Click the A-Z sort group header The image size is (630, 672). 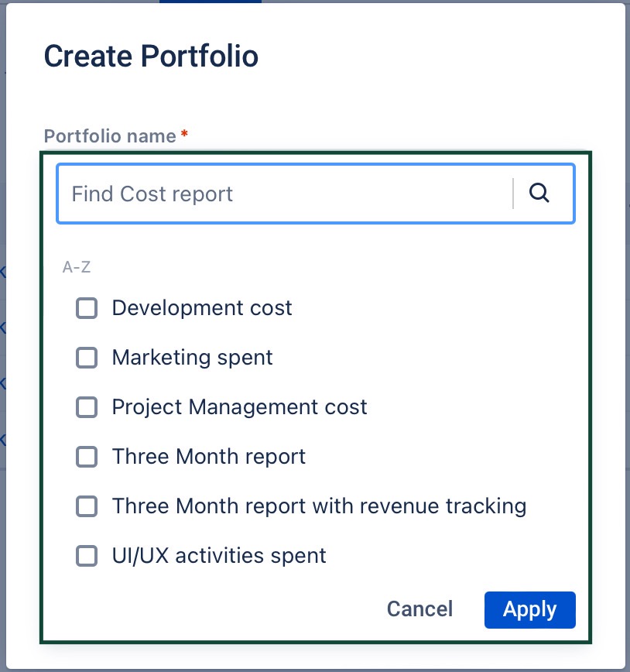[x=77, y=268]
